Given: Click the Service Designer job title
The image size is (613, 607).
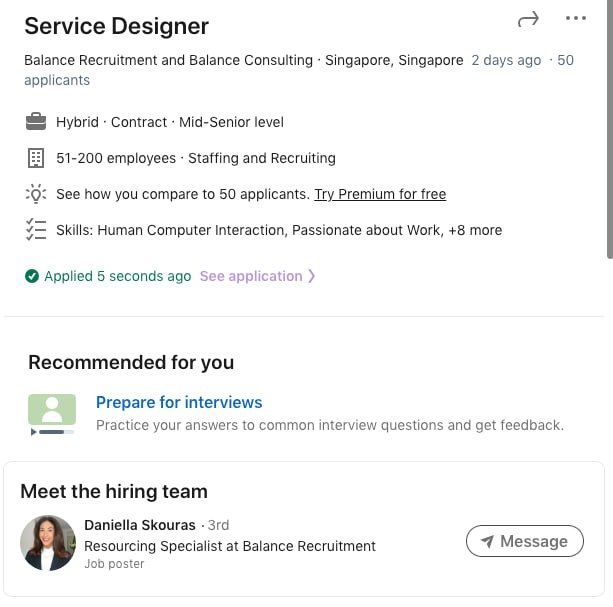Looking at the screenshot, I should [x=116, y=26].
